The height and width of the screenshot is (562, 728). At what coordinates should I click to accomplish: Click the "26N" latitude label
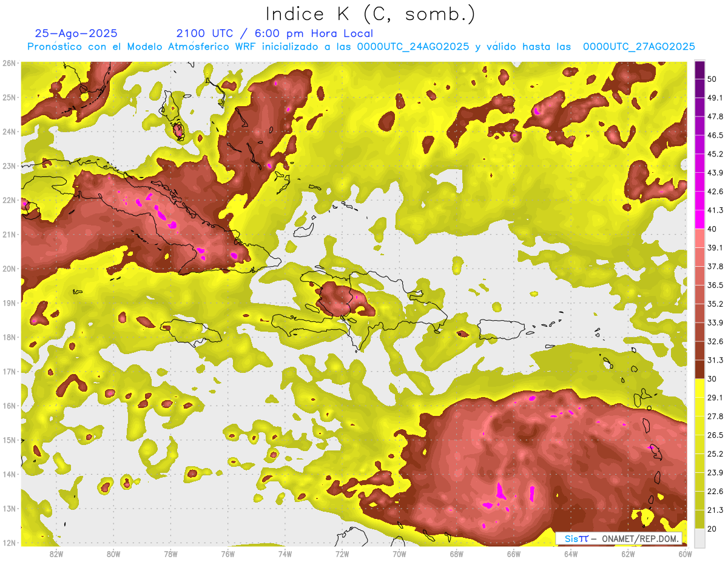click(9, 63)
